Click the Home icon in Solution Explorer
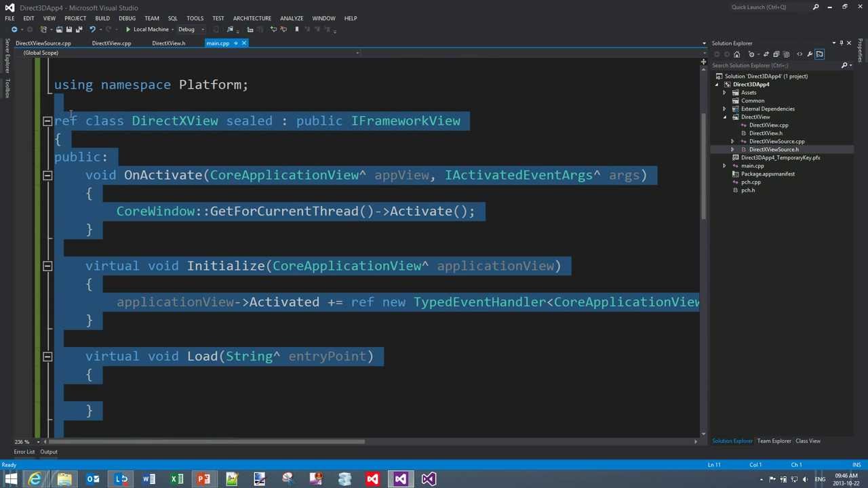This screenshot has width=868, height=488. click(736, 54)
